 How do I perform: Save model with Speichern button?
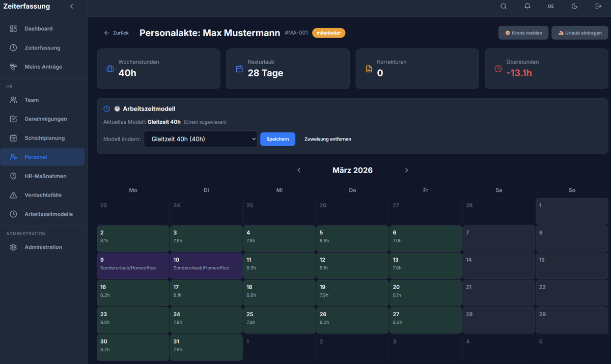click(x=277, y=139)
